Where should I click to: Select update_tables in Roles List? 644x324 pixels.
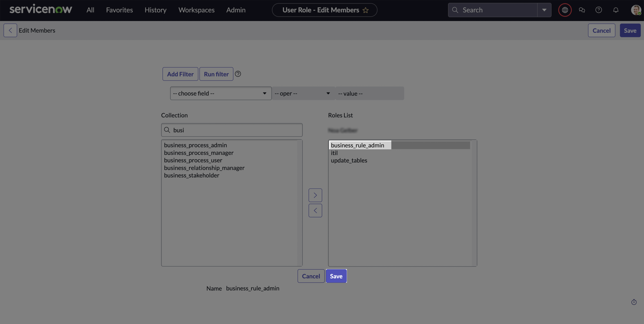[x=400, y=160]
